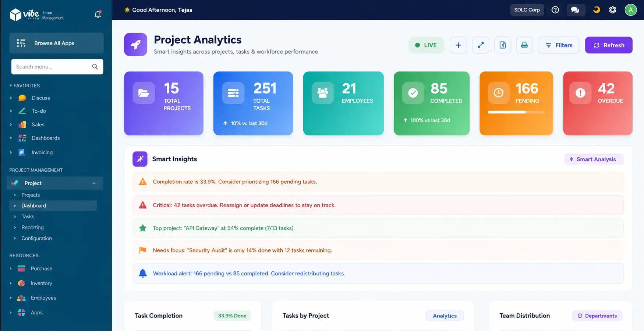Click the rocket Project Analytics icon

(135, 45)
